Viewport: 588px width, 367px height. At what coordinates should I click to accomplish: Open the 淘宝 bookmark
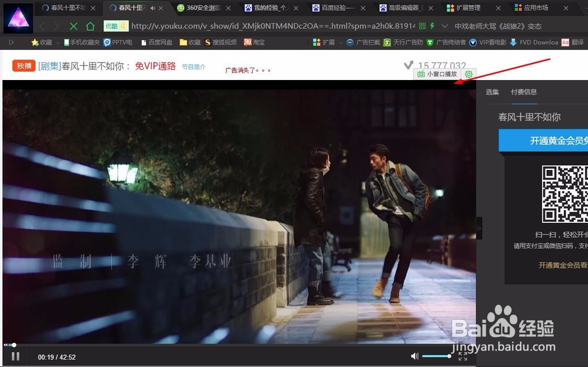pyautogui.click(x=254, y=42)
